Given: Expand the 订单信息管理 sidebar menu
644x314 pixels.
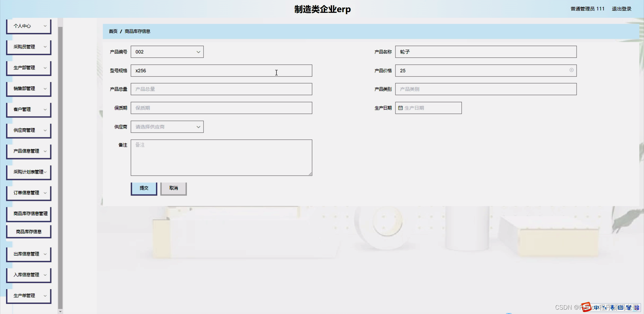Looking at the screenshot, I should point(29,193).
